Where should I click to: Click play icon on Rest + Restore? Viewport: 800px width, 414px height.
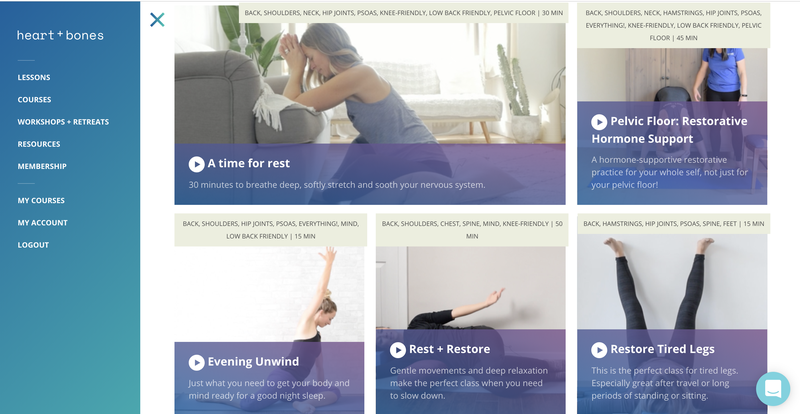coord(398,350)
